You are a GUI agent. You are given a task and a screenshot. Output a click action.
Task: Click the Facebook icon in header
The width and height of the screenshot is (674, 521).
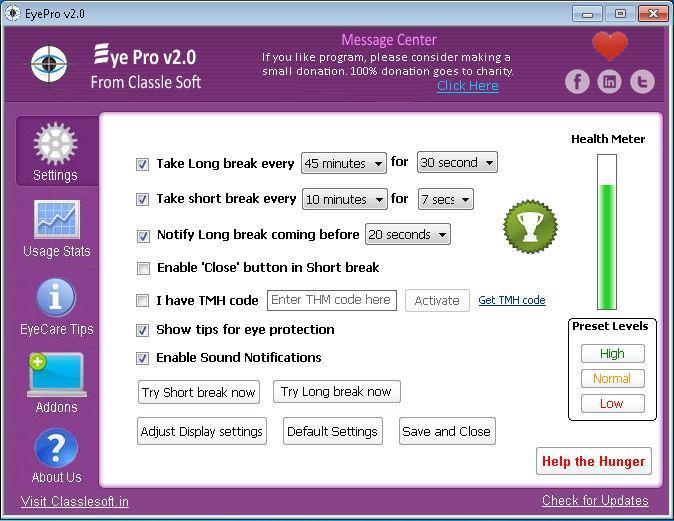coord(577,82)
